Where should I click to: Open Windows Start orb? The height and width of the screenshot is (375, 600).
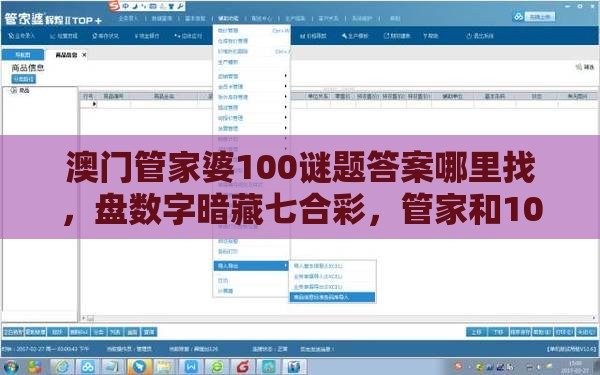11,367
